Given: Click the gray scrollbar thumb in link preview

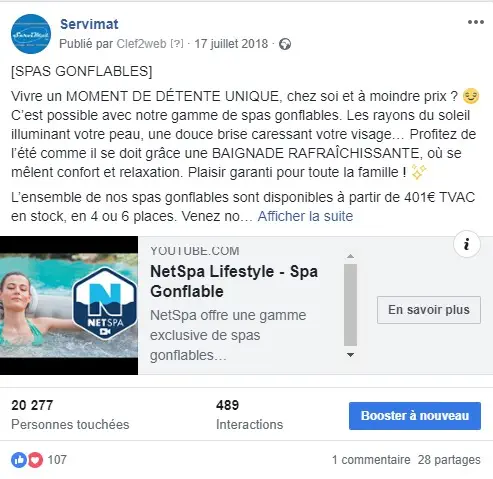Looking at the screenshot, I should [x=350, y=305].
